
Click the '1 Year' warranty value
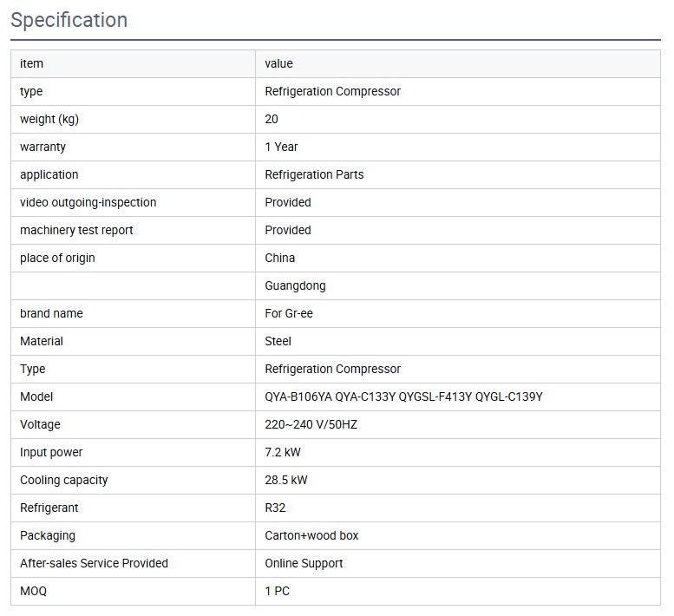click(281, 147)
